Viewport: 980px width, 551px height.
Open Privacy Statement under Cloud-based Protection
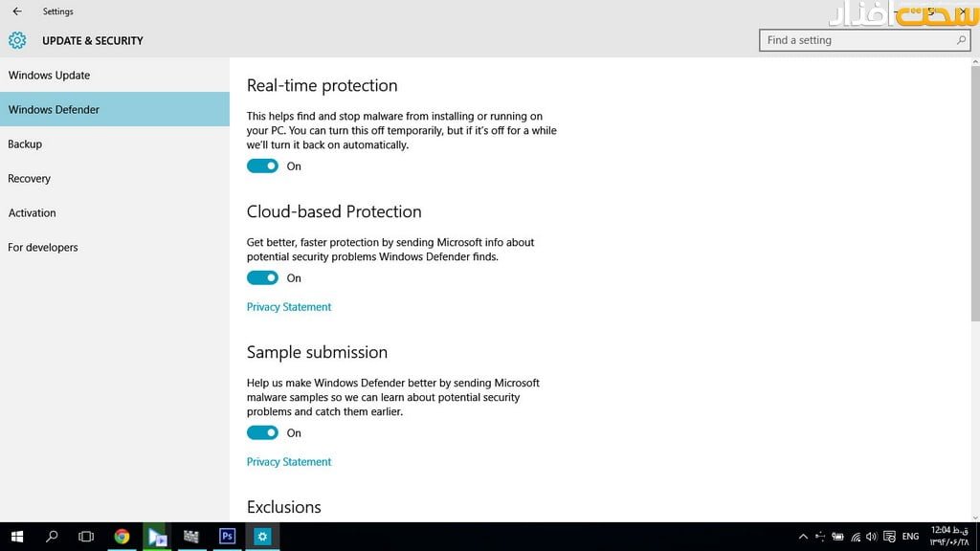tap(289, 307)
